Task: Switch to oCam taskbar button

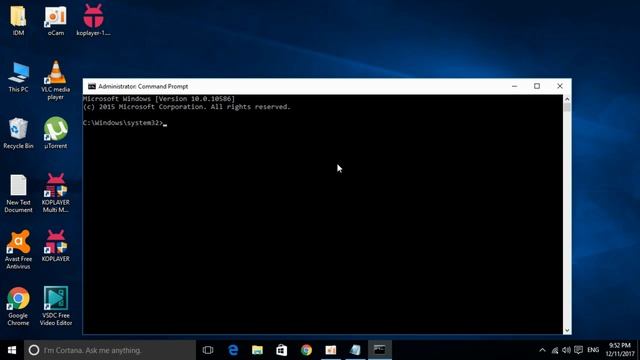Action: tap(331, 350)
